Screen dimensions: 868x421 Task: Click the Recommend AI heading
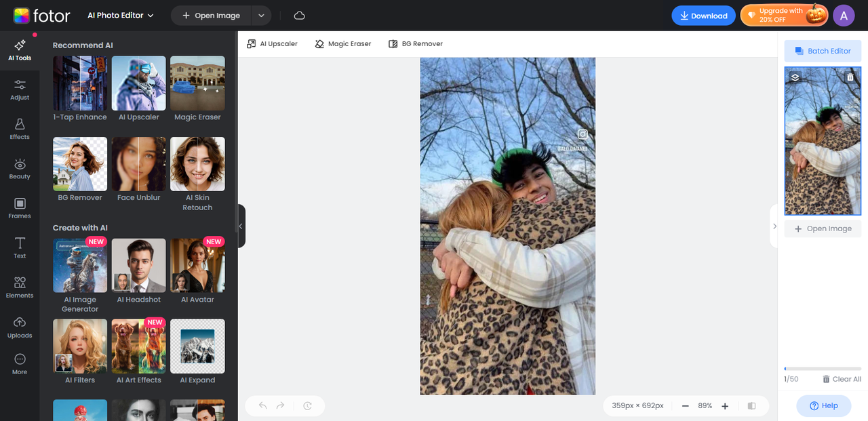coord(83,45)
